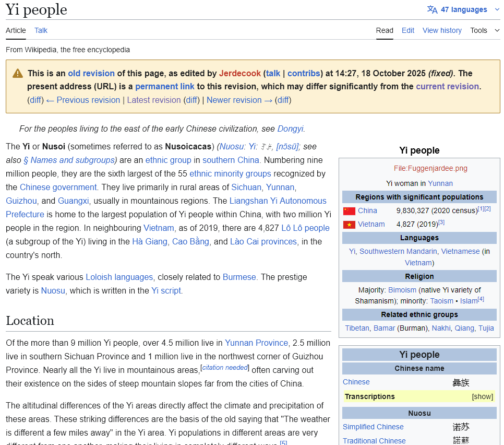Viewport: 504px width, 445px height.
Task: Open the Simplified Chinese link
Action: coord(373,427)
